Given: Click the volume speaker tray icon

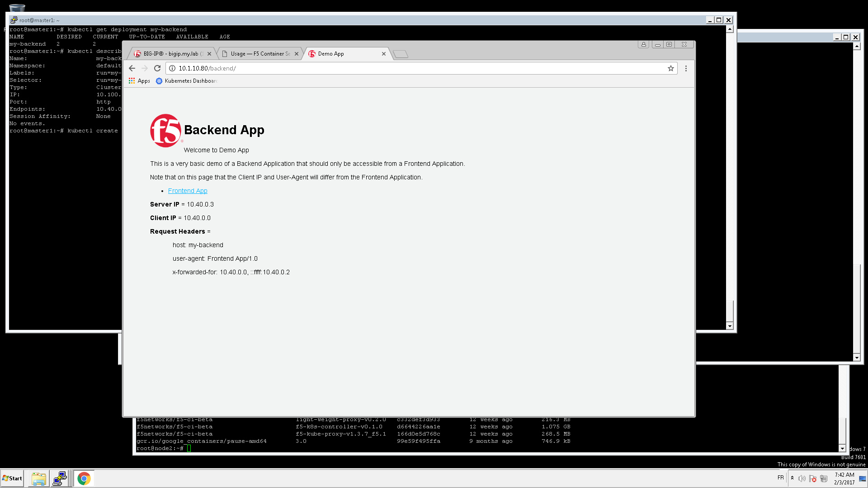Looking at the screenshot, I should pyautogui.click(x=802, y=479).
